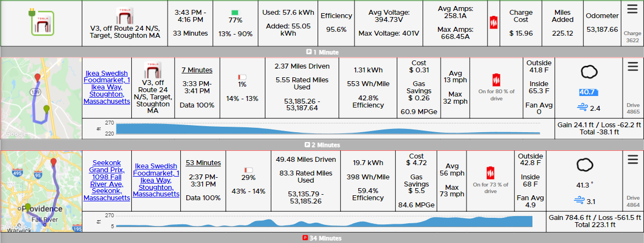The image size is (644, 243).
Task: Click the wind speed icon beside 3.1
Action: point(579,201)
